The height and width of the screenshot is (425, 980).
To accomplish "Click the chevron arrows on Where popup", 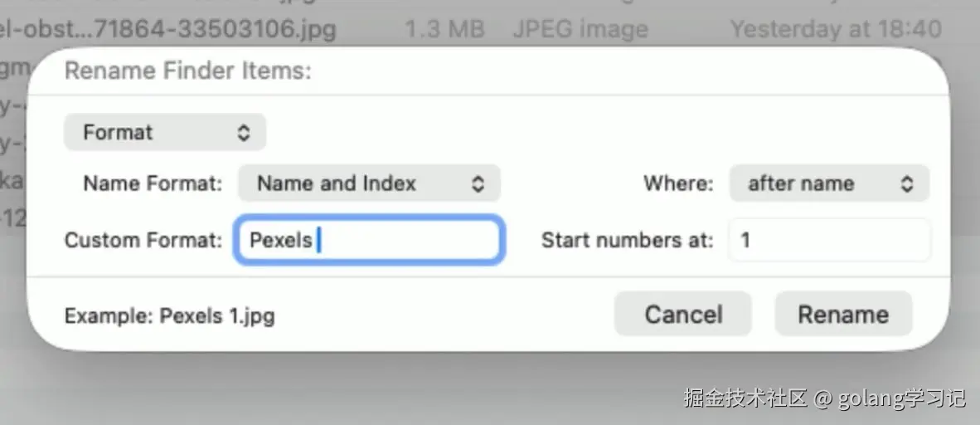I will (908, 183).
